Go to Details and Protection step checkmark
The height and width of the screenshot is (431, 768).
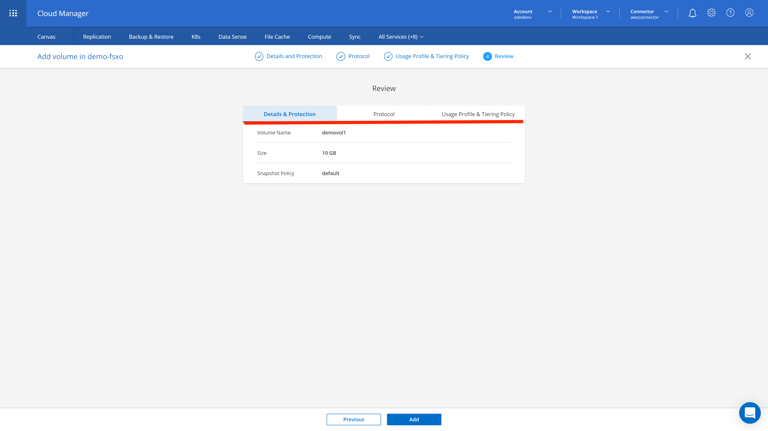(259, 57)
